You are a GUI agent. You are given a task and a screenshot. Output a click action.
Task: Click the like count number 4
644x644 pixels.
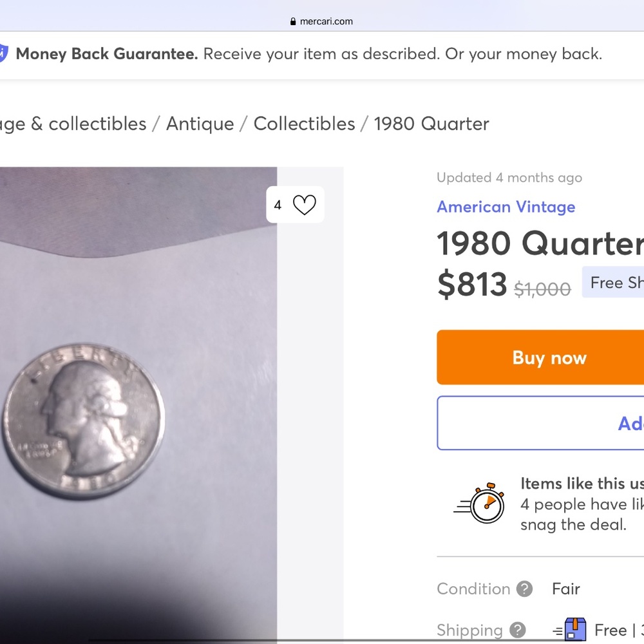(278, 204)
